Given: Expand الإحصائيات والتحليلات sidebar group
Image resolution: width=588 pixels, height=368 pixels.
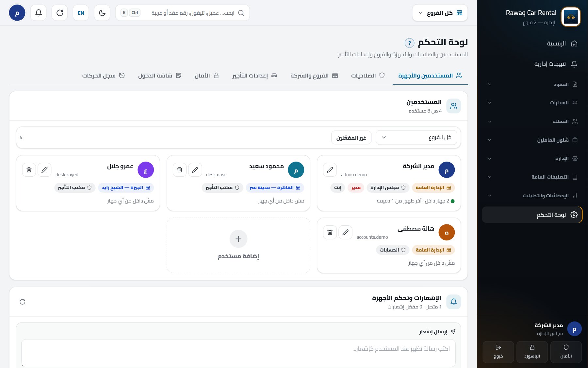Looking at the screenshot, I should point(532,196).
